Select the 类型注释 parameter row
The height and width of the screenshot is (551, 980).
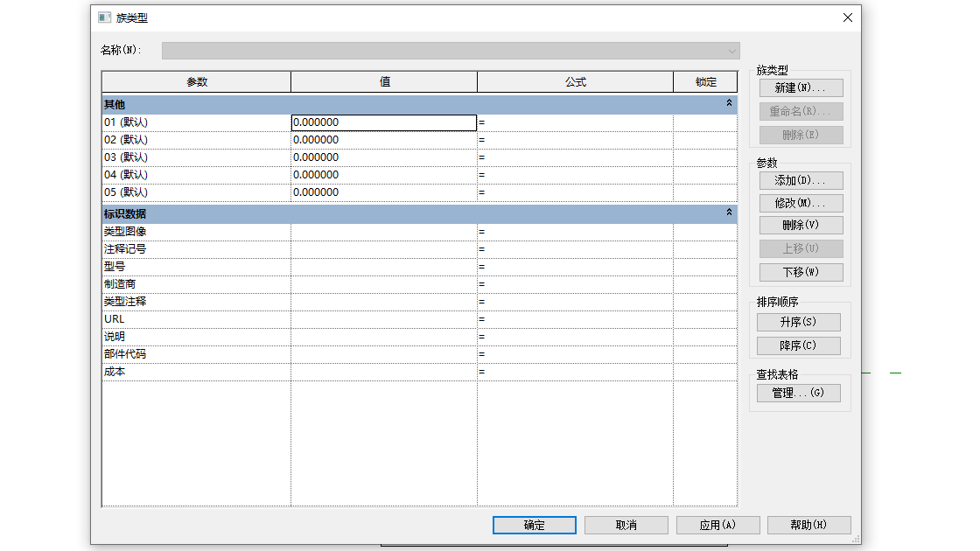[x=196, y=302]
